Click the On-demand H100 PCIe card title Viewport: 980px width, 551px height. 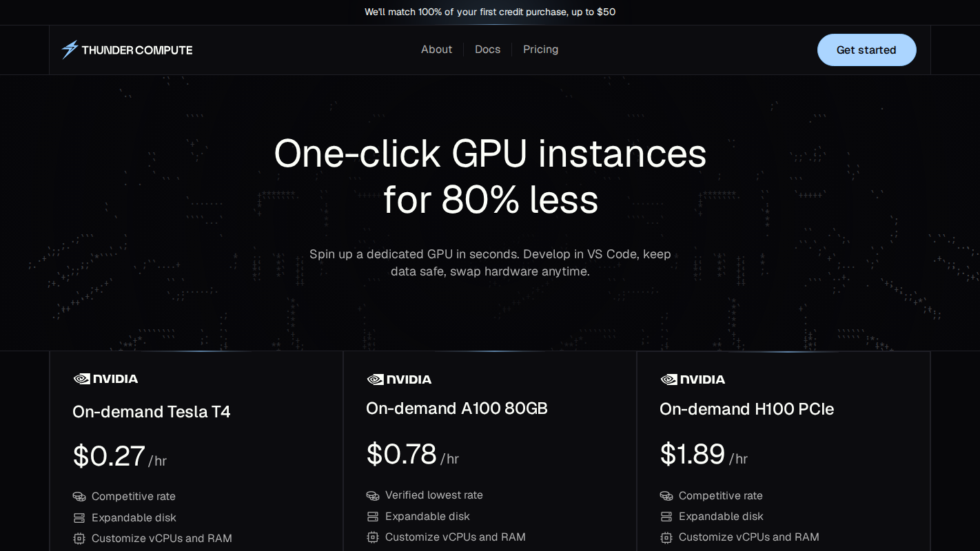(x=746, y=408)
